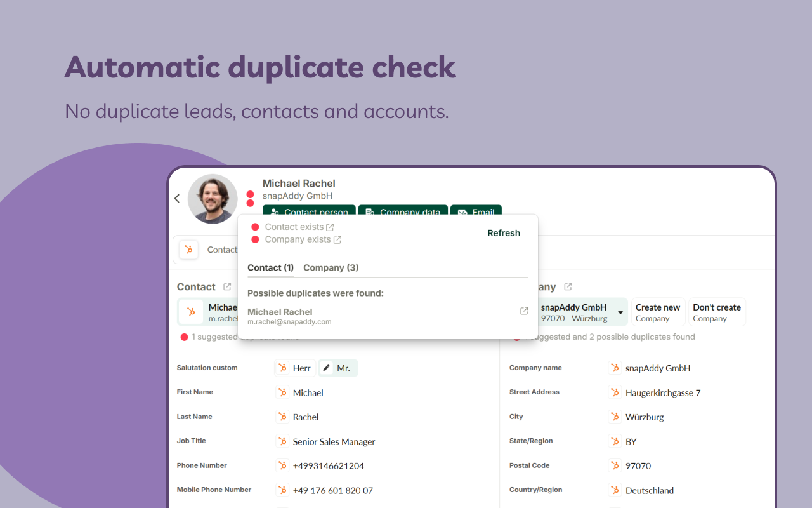Click the HubSpot icon on the contact match card
The height and width of the screenshot is (508, 812).
(x=191, y=312)
